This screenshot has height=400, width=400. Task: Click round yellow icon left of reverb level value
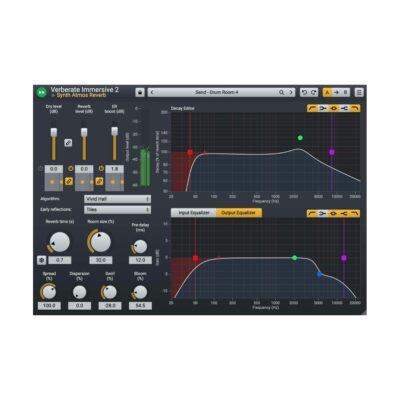click(x=71, y=169)
